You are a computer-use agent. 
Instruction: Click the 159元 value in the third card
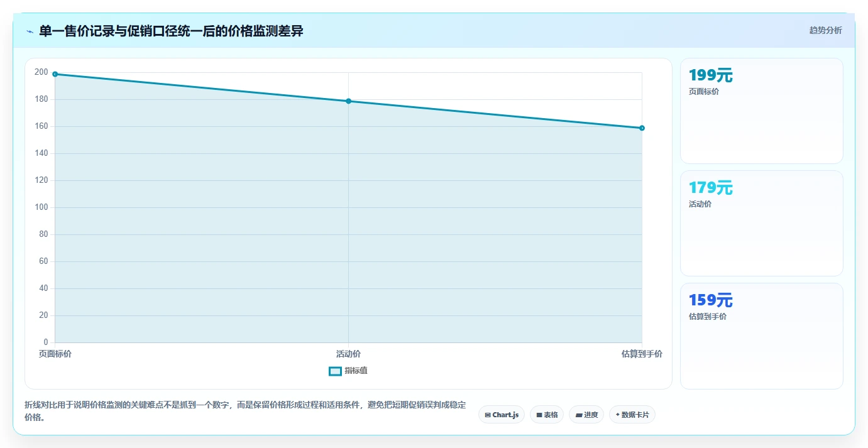pyautogui.click(x=711, y=300)
